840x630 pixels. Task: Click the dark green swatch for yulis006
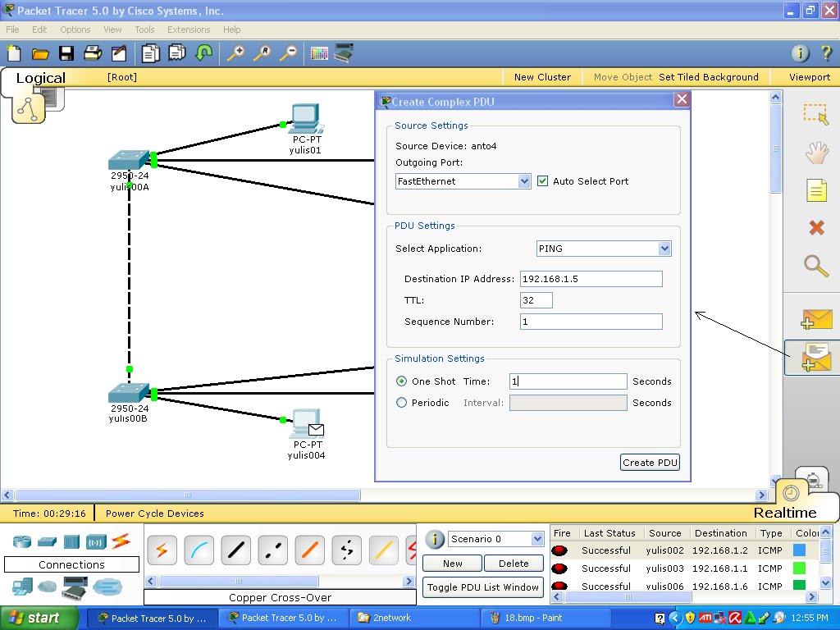click(x=799, y=585)
